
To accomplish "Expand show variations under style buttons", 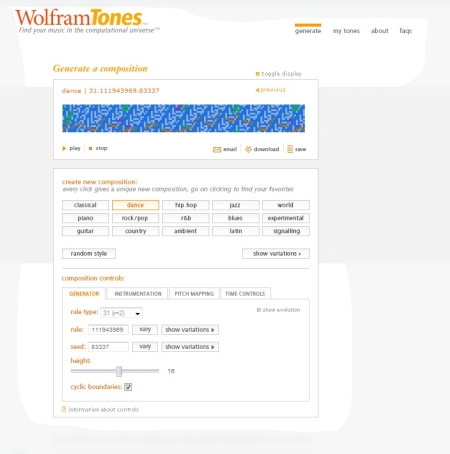I will coord(276,254).
